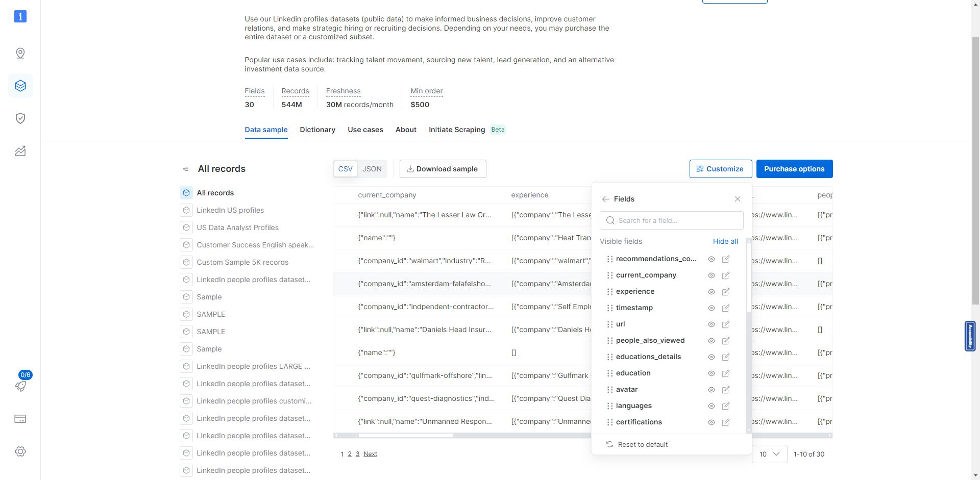Open the settings gear sidebar icon

pyautogui.click(x=20, y=451)
